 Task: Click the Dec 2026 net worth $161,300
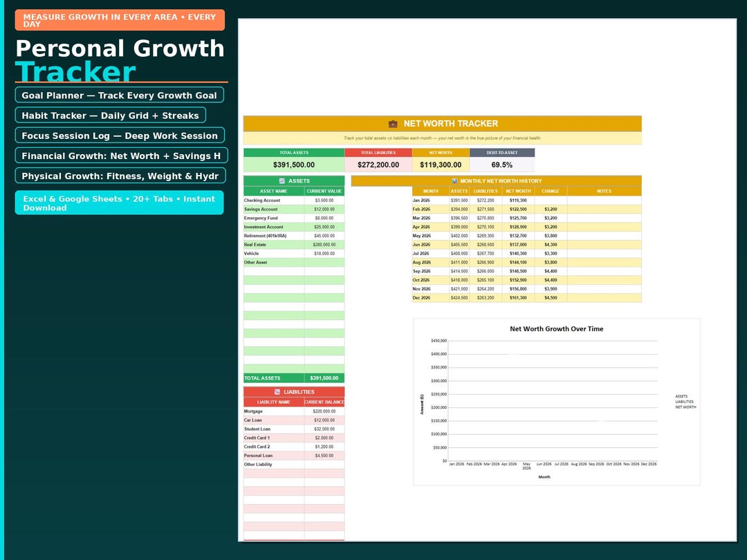[x=518, y=298]
